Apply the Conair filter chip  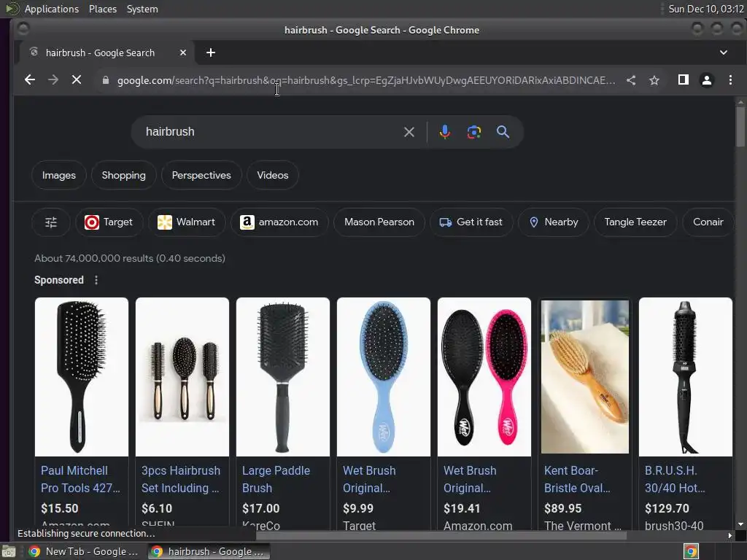click(x=708, y=222)
